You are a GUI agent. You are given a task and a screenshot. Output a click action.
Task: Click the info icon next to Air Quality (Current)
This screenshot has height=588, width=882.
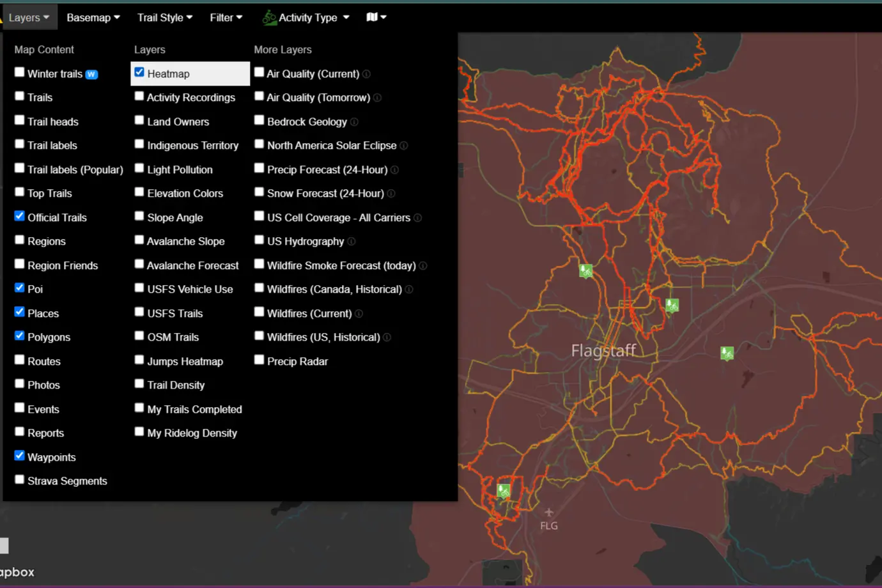click(366, 74)
